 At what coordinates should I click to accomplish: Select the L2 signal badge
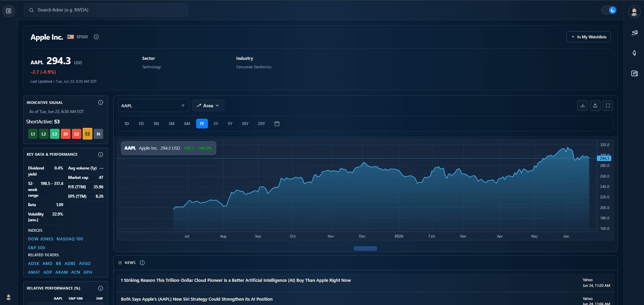44,134
